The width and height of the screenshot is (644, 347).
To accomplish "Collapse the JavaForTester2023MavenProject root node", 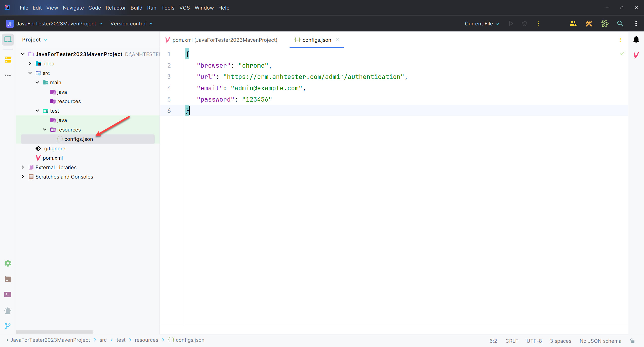I will tap(23, 54).
